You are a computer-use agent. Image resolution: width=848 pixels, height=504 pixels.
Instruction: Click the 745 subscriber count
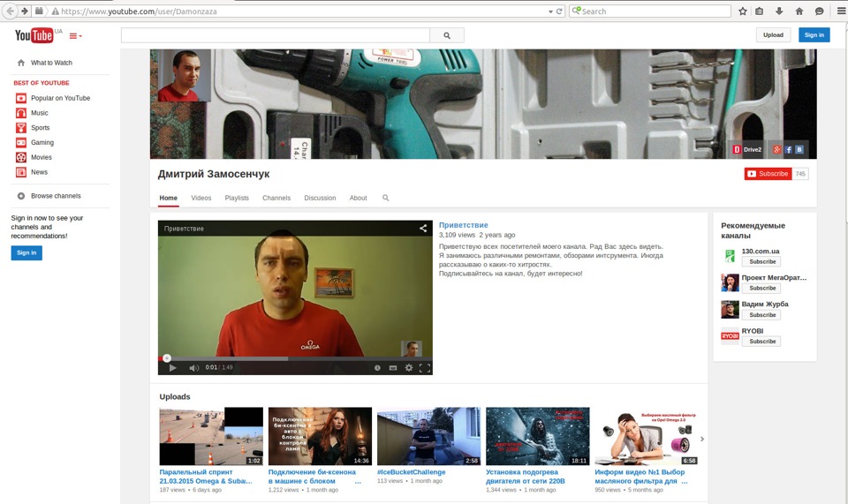click(800, 174)
